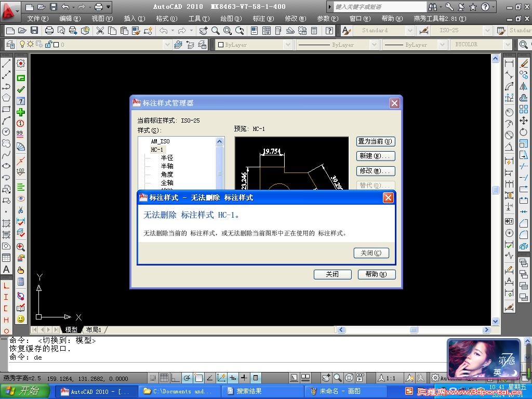Click the green plus tool icon

tap(21, 112)
